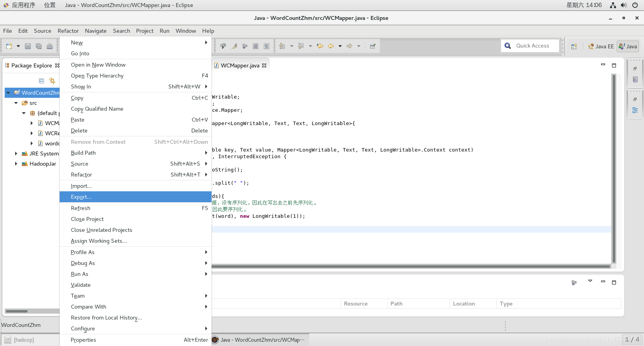644x346 pixels.
Task: Restore the Task List trim stack
Action: [635, 69]
